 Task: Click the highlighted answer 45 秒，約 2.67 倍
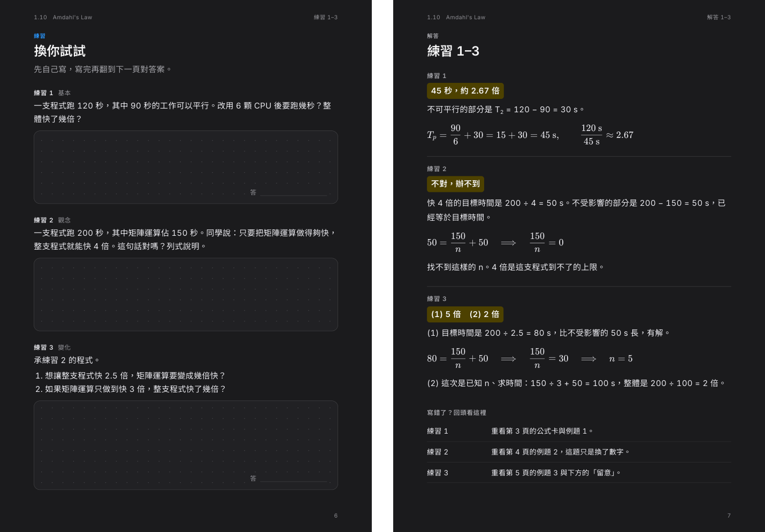(x=465, y=91)
